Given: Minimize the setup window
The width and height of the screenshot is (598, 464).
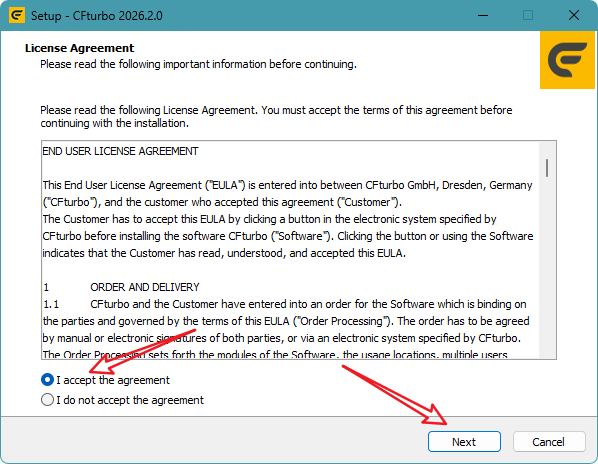Looking at the screenshot, I should coord(483,16).
